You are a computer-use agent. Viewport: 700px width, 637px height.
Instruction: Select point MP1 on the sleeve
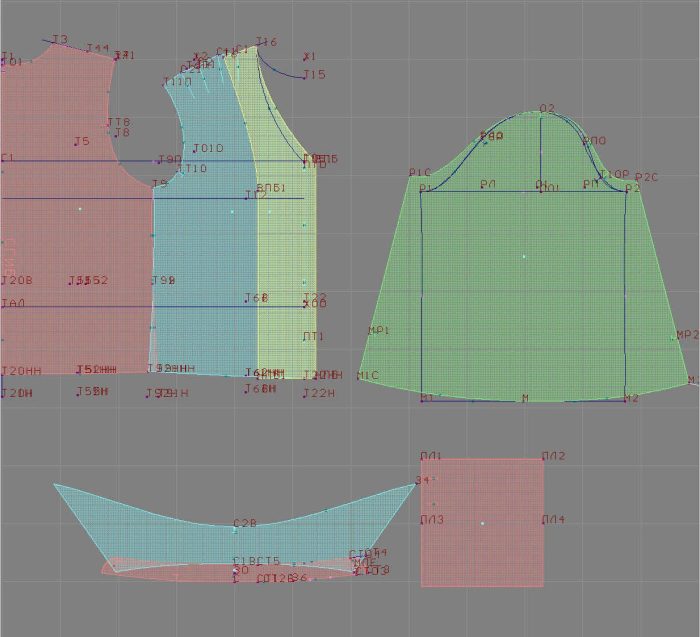(x=378, y=331)
